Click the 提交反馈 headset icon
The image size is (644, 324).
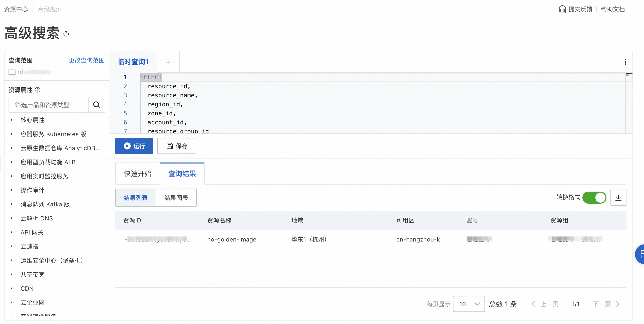tap(562, 9)
